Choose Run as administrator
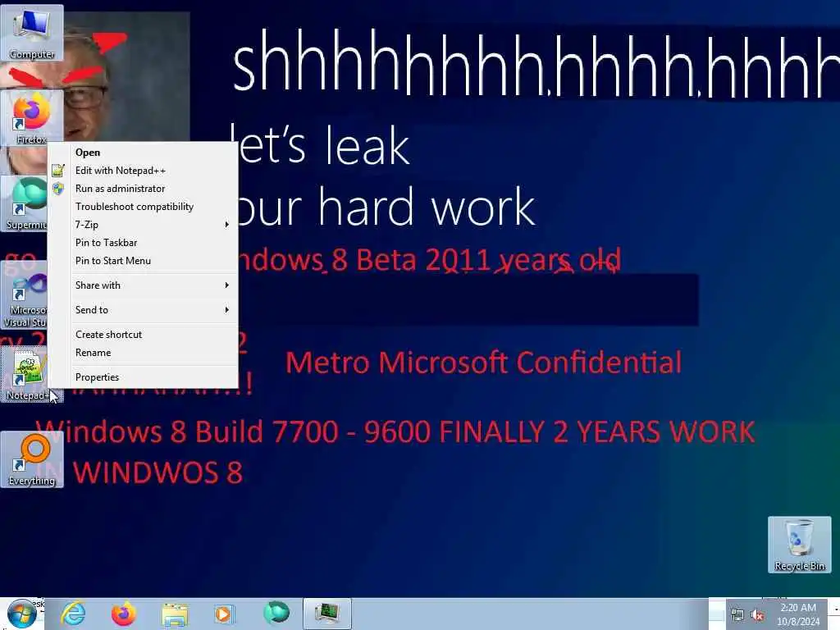 [x=144, y=189]
